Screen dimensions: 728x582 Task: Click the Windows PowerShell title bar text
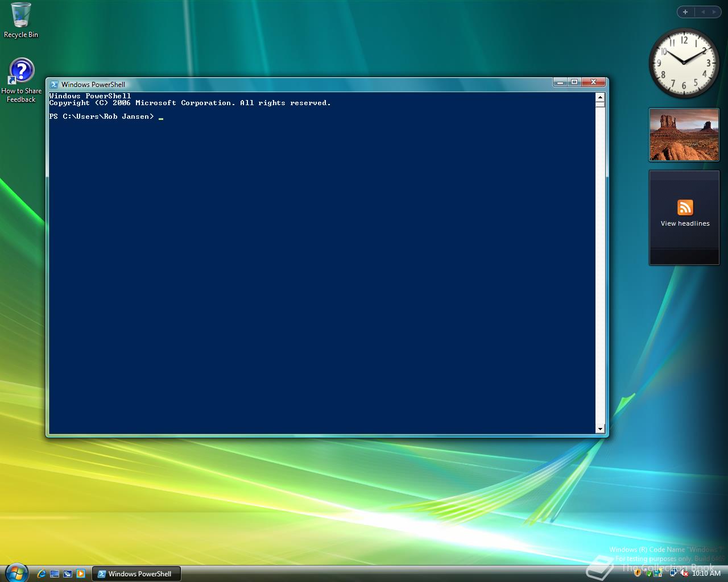(93, 84)
